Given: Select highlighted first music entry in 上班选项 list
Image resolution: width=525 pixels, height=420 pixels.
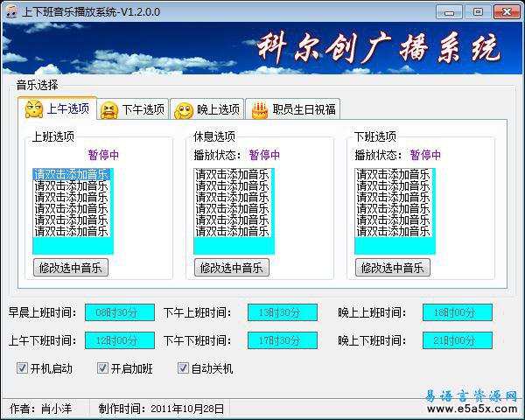Looking at the screenshot, I should coord(72,174).
